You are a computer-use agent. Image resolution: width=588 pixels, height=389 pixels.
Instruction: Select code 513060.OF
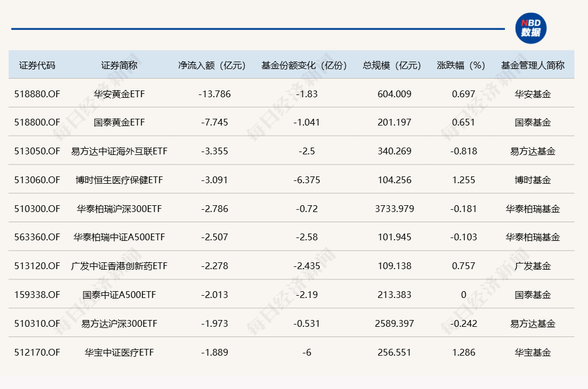[x=37, y=180]
